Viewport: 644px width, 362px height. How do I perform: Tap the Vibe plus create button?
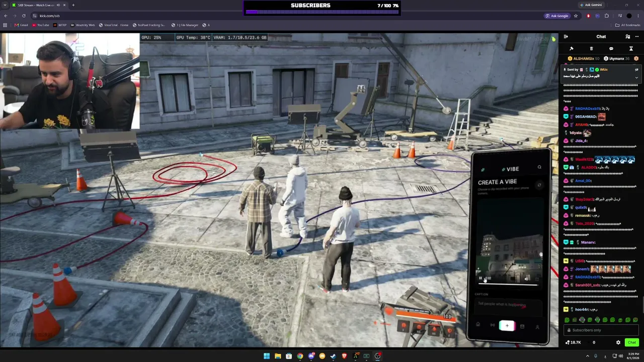(x=507, y=326)
